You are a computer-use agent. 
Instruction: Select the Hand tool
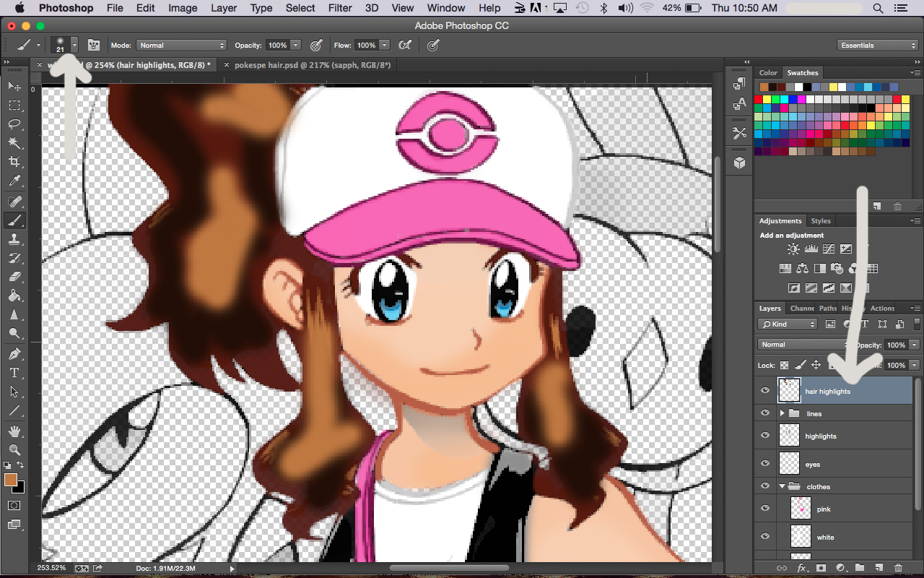pos(14,431)
